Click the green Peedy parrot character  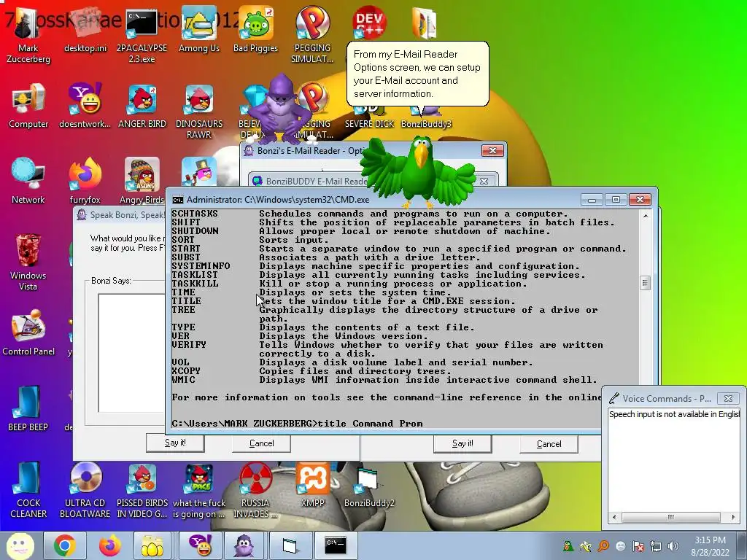pyautogui.click(x=418, y=171)
